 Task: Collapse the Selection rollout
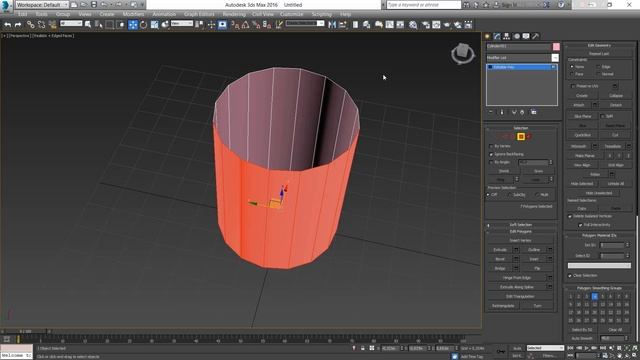click(x=521, y=128)
